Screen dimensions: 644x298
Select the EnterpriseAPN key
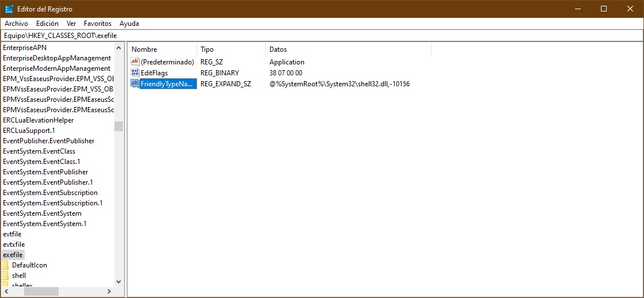pyautogui.click(x=25, y=47)
